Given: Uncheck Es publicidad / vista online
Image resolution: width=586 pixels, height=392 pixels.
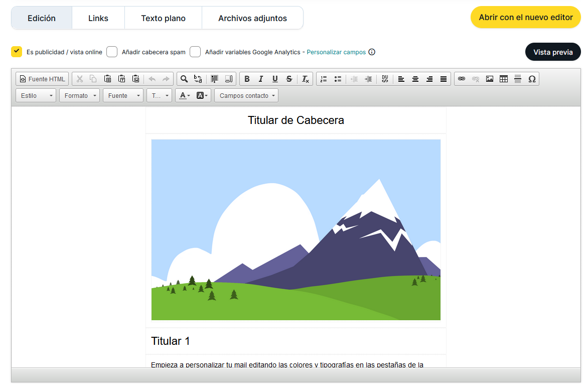Looking at the screenshot, I should [17, 52].
